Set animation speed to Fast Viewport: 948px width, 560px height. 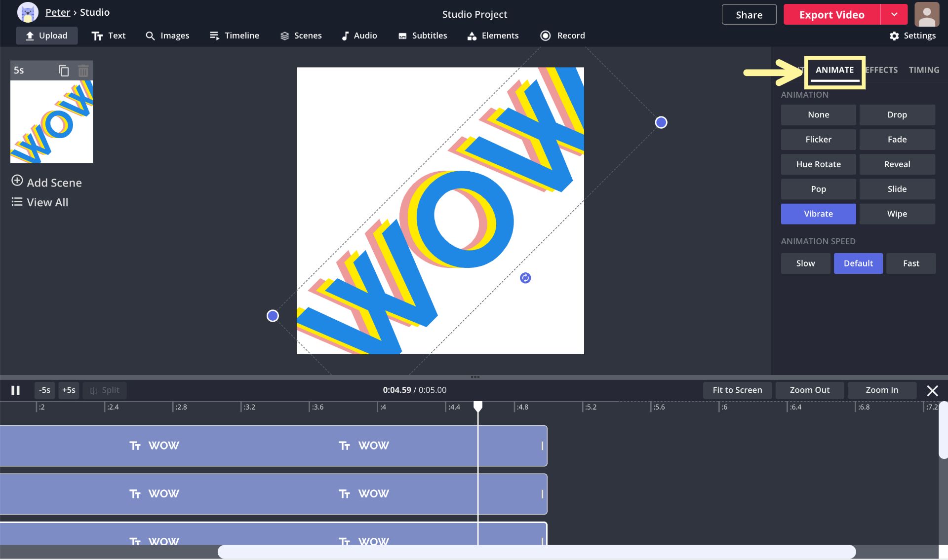[x=910, y=263]
